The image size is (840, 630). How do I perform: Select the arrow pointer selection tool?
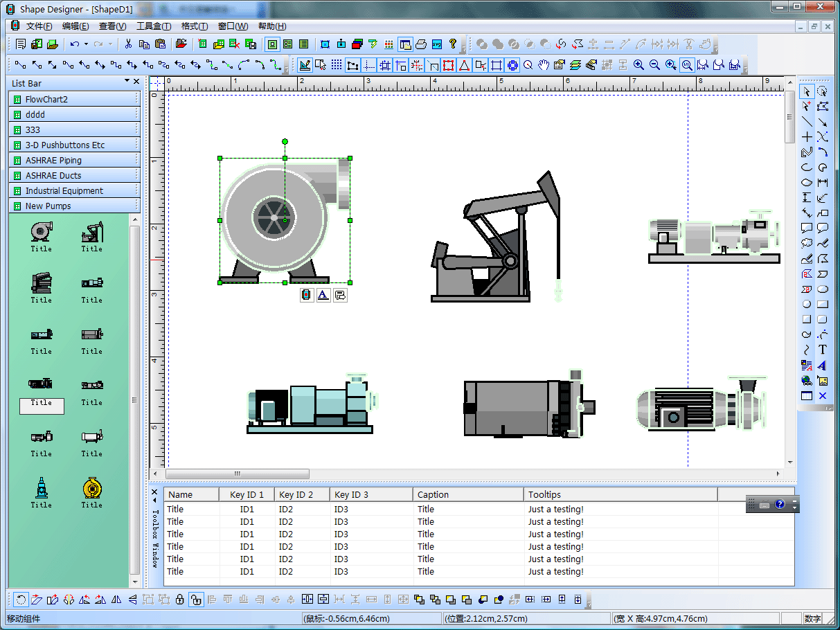(x=807, y=91)
